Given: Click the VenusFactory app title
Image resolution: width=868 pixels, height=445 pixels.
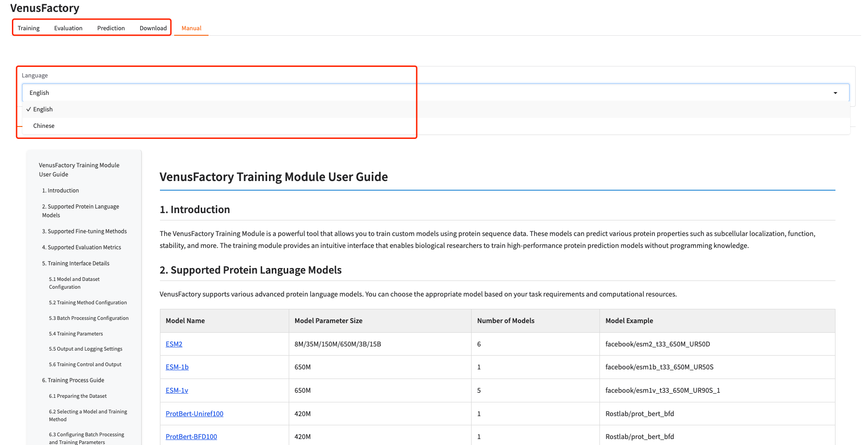Looking at the screenshot, I should tap(45, 8).
